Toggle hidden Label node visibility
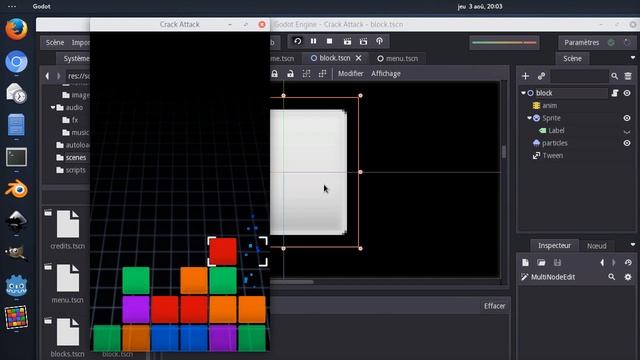Viewport: 640px width, 360px height. tap(627, 131)
